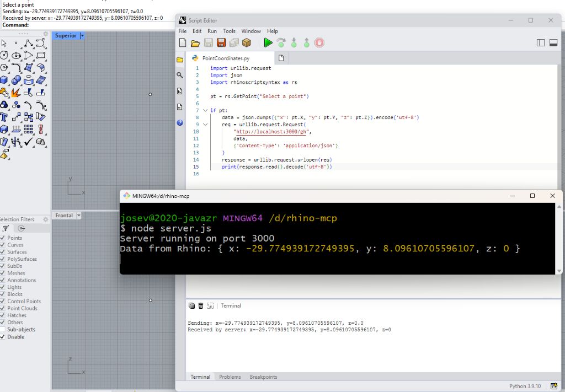Screen dimensions: 565x392
Task: Create a new script file in Script Editor
Action: 183,43
